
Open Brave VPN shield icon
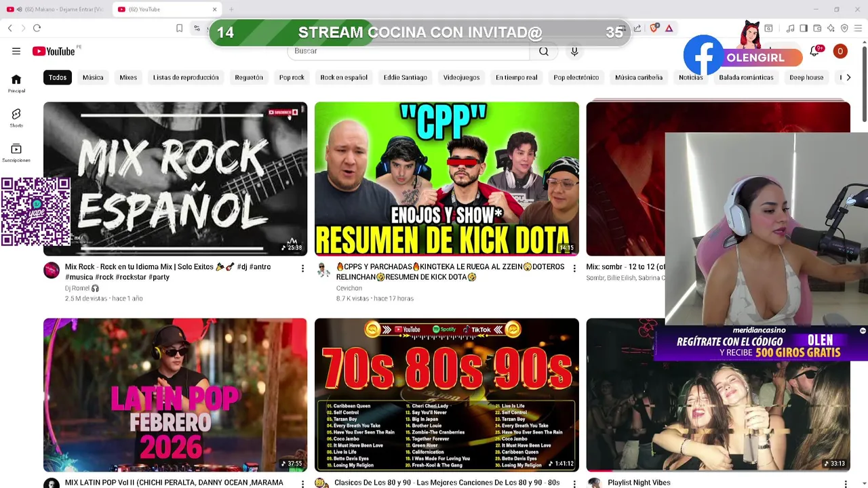tap(844, 28)
